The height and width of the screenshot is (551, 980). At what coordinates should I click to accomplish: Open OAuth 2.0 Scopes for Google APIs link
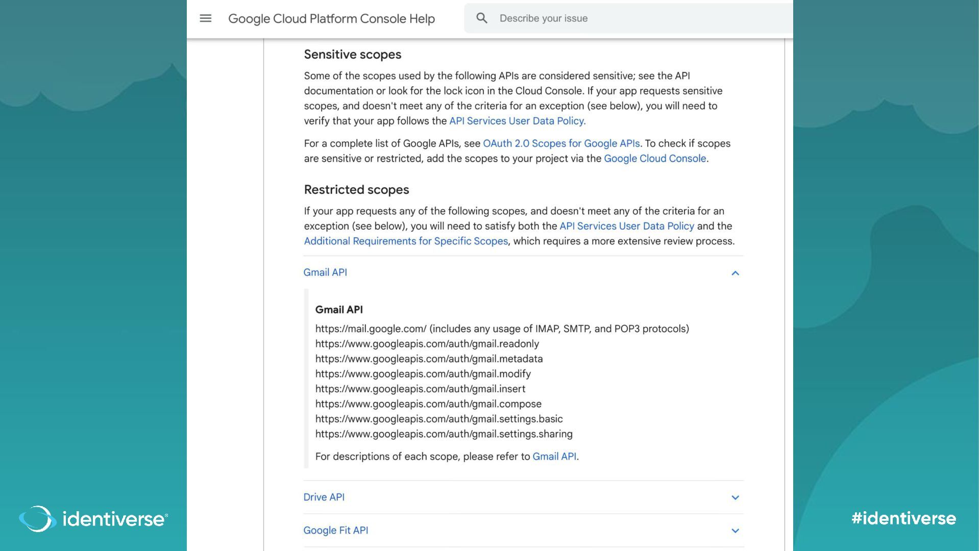(x=561, y=143)
